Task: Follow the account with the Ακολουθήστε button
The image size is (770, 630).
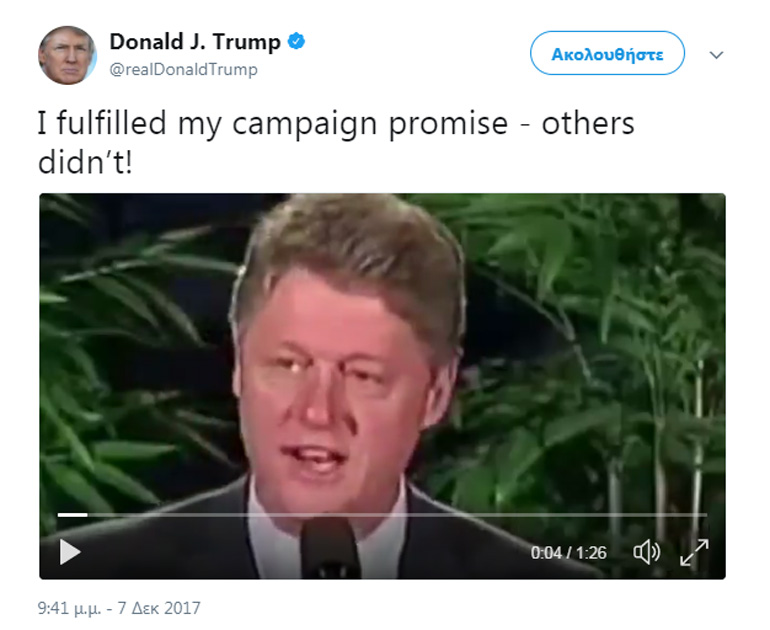Action: 607,53
